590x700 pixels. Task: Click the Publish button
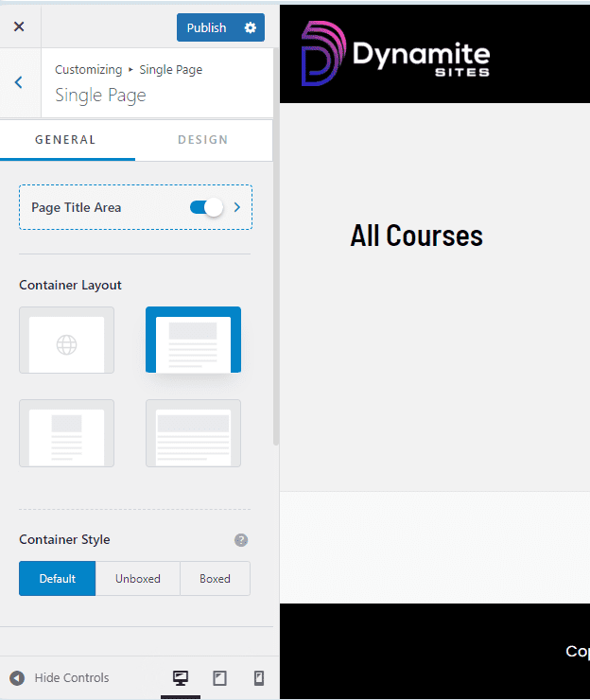pyautogui.click(x=206, y=27)
